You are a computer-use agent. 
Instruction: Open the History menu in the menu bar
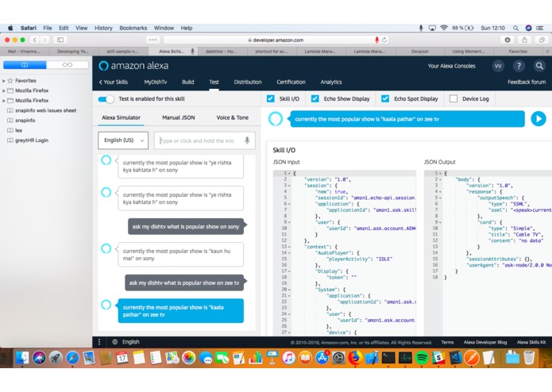(x=103, y=28)
